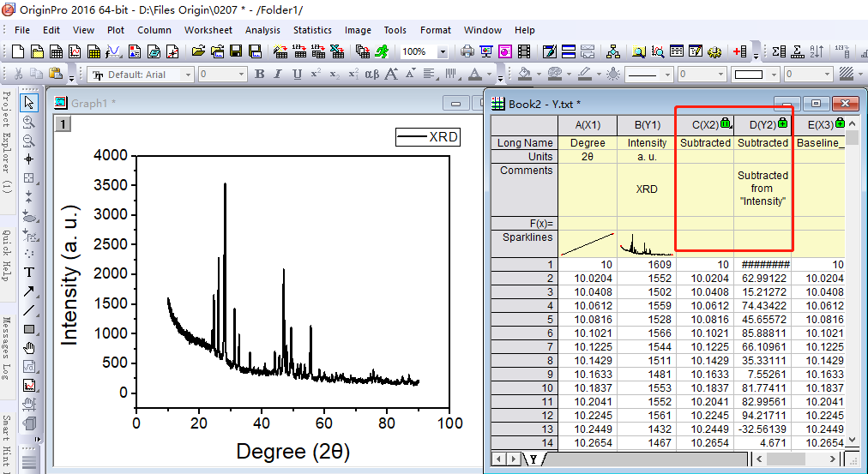Toggle Bold formatting
The height and width of the screenshot is (474, 868).
coord(259,74)
